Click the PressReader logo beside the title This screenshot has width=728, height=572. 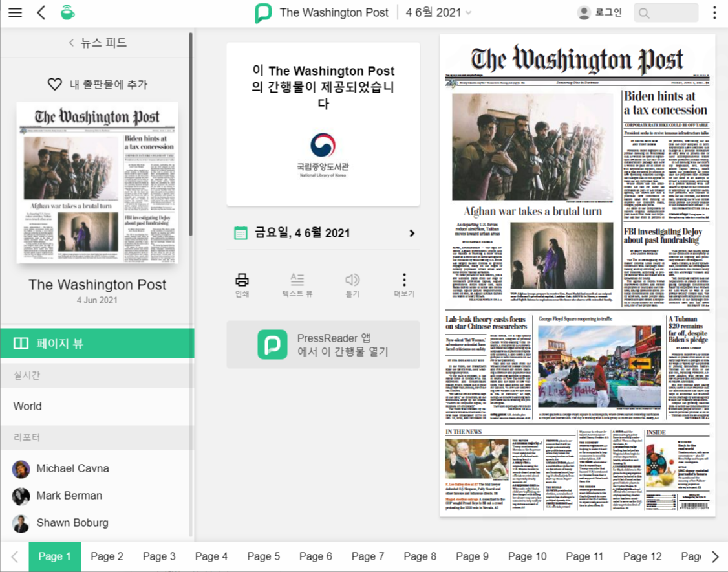(263, 12)
